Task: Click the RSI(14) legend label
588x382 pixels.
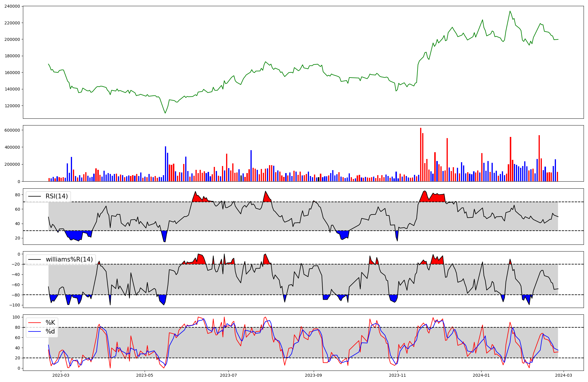Action: 56,196
